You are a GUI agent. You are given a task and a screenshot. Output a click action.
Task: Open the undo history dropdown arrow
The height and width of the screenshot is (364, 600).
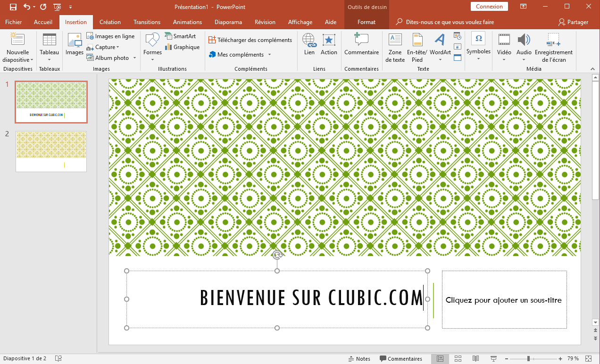point(34,7)
